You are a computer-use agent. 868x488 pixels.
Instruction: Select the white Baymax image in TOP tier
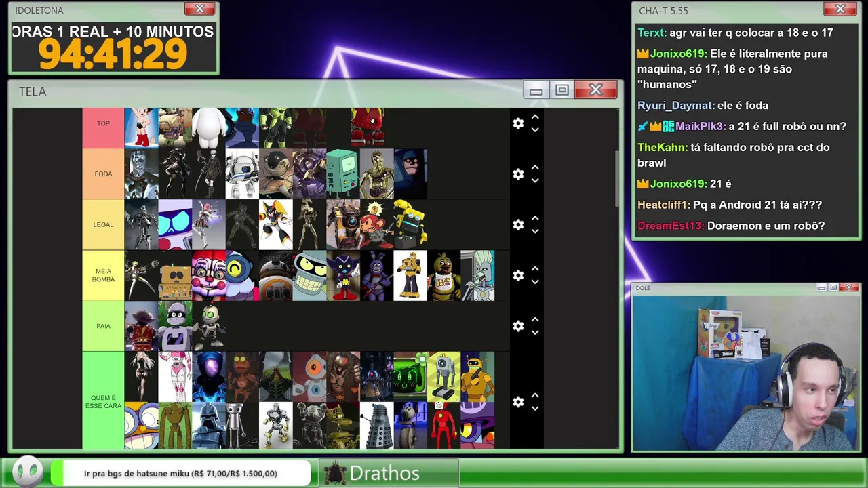(x=208, y=128)
